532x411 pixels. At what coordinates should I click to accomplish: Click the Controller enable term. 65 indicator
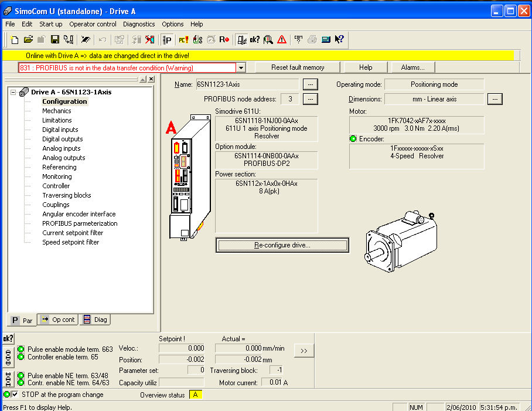(21, 356)
